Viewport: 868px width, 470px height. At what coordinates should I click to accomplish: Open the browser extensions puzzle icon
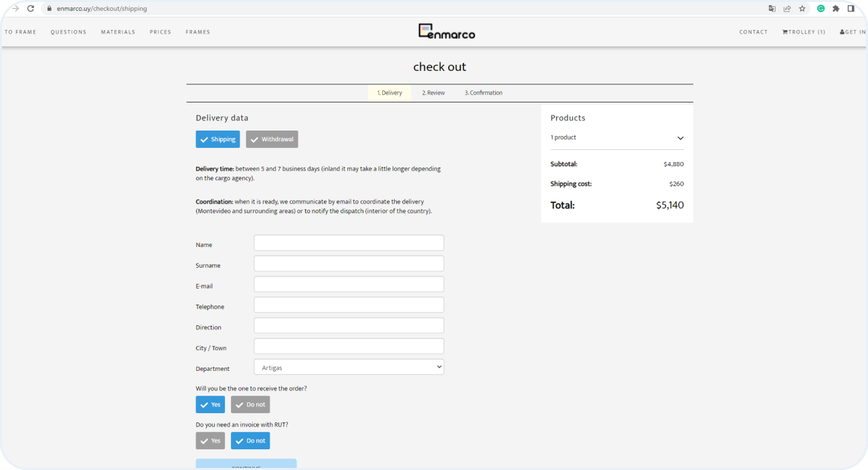[x=836, y=9]
